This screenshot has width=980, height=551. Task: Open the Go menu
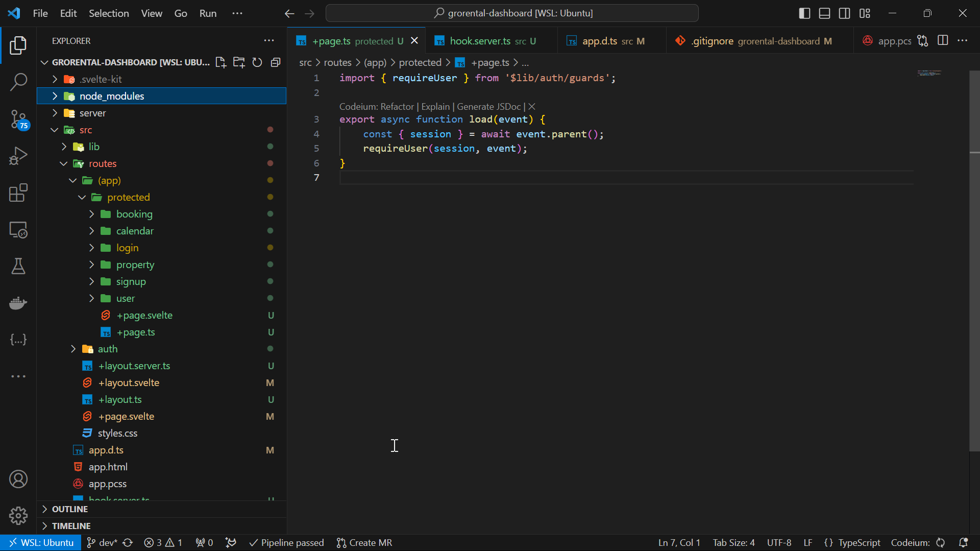[x=181, y=13]
